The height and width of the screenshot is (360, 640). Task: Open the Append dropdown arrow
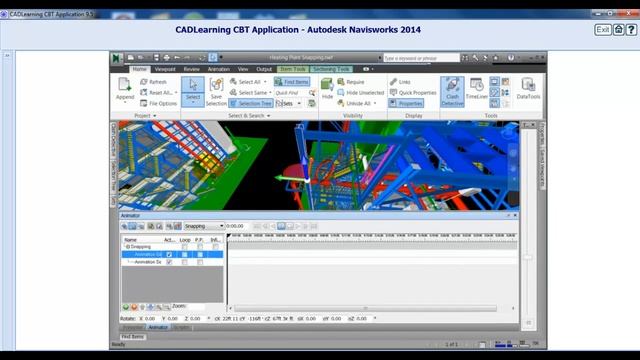(125, 102)
